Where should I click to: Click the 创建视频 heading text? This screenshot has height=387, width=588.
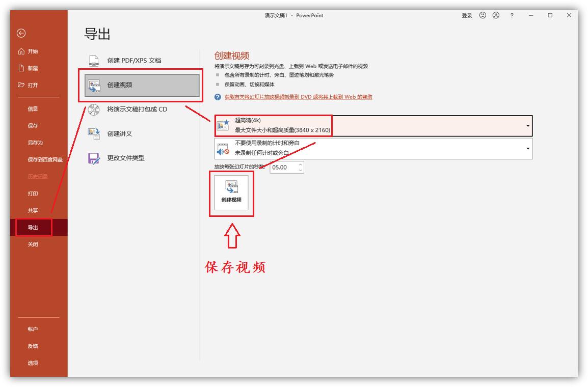(x=232, y=56)
